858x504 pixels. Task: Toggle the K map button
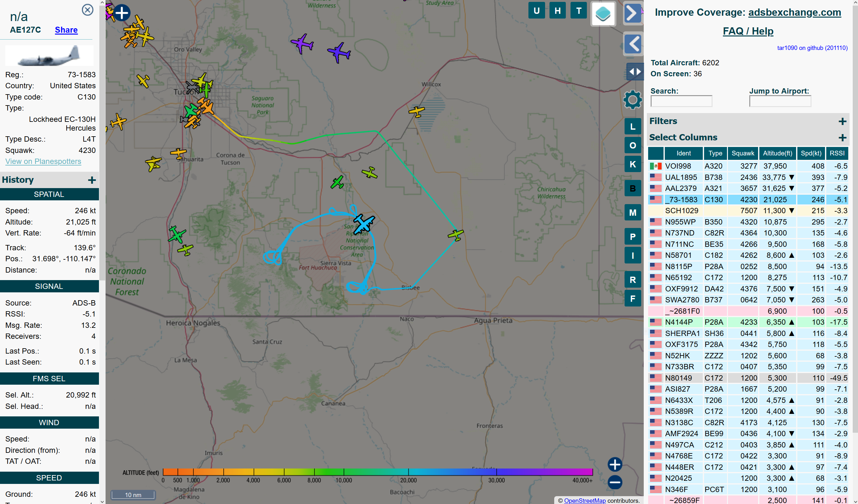click(x=633, y=164)
